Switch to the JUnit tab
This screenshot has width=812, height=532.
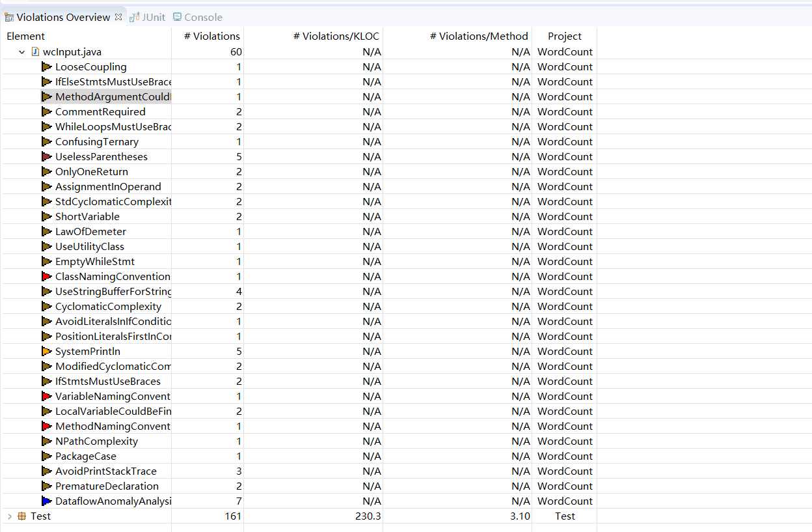[147, 17]
